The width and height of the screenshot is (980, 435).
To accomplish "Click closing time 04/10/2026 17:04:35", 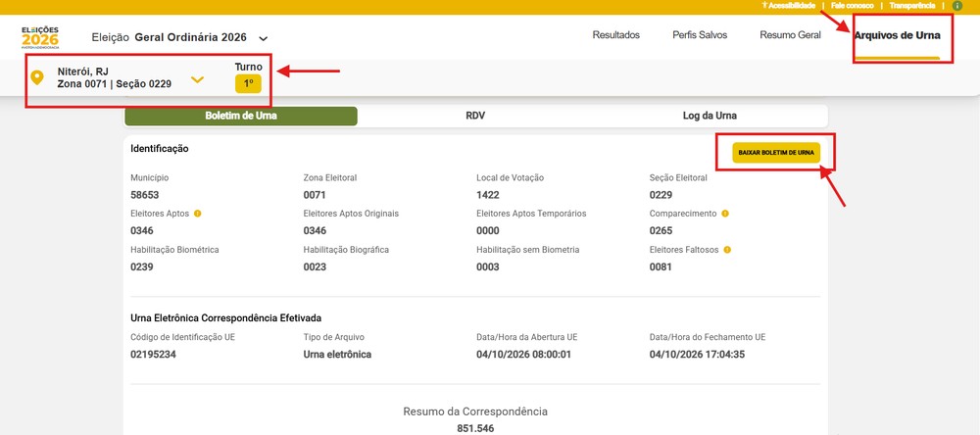I will [697, 355].
